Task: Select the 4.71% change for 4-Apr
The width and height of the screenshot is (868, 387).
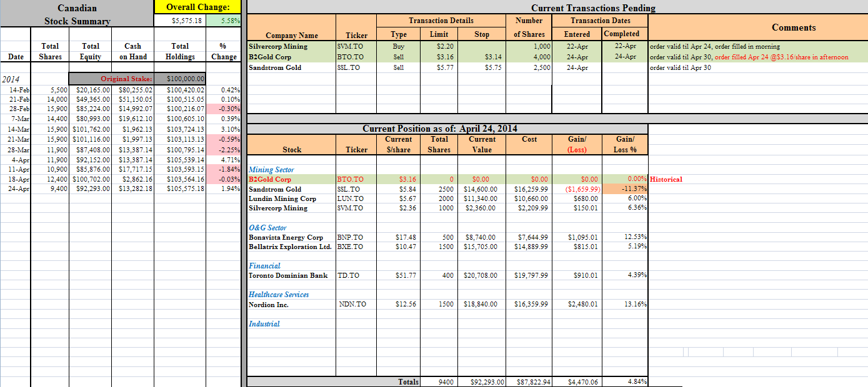Action: (x=223, y=159)
